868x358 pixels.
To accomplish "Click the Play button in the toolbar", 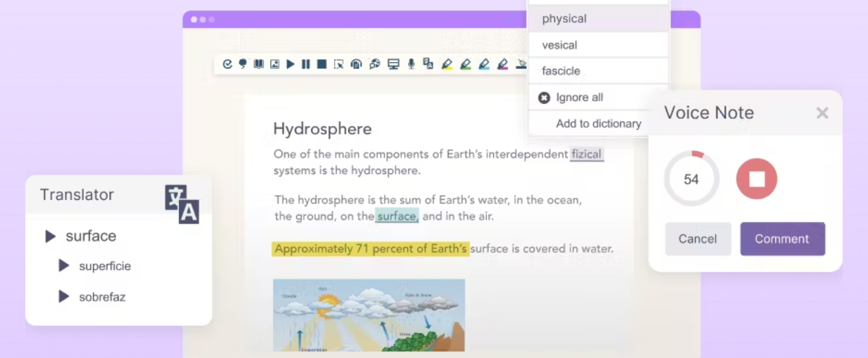I will tap(290, 64).
